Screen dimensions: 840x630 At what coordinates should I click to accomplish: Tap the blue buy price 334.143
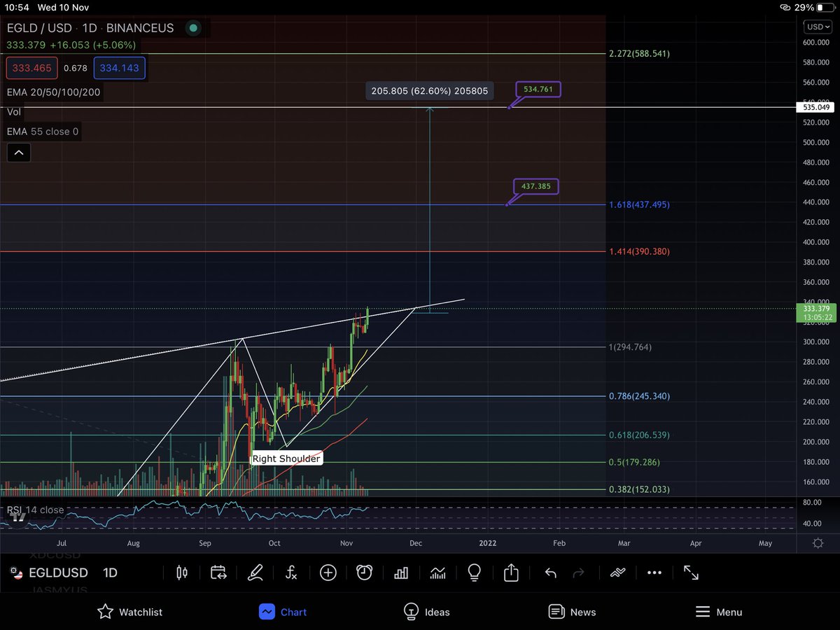[x=119, y=68]
